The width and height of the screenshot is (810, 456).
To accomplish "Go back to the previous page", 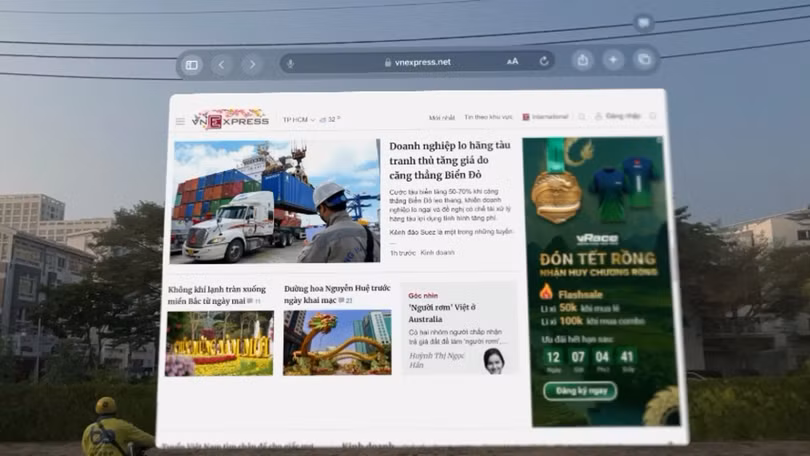I will point(222,64).
